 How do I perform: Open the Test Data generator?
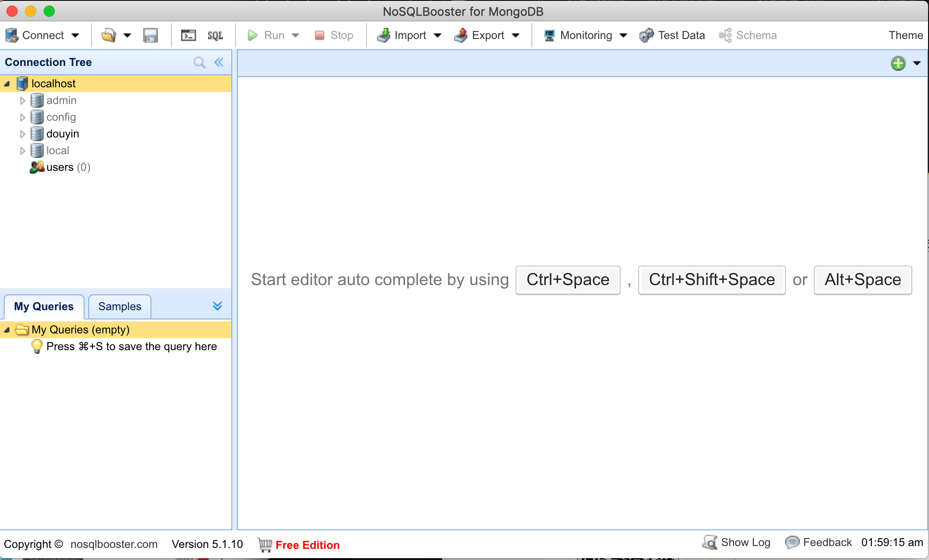click(672, 35)
